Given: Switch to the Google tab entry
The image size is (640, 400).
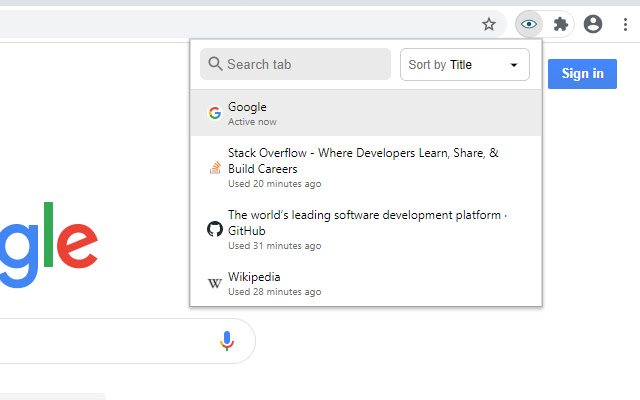Looking at the screenshot, I should (x=366, y=113).
